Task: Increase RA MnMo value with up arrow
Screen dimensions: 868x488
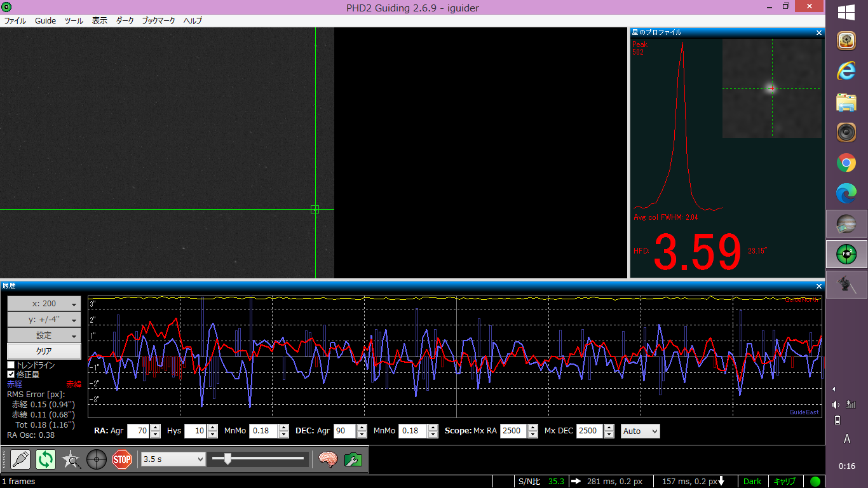Action: [285, 428]
